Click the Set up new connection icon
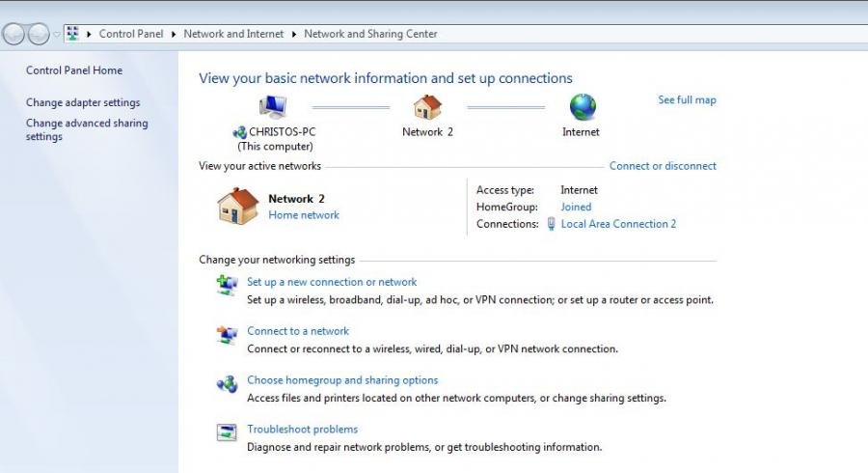868x473 pixels. (x=228, y=285)
